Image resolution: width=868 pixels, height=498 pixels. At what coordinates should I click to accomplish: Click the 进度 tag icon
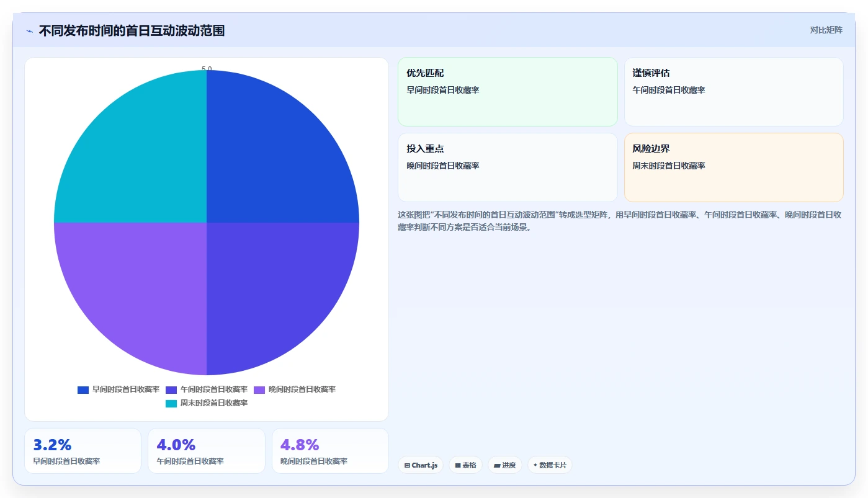[x=497, y=465]
